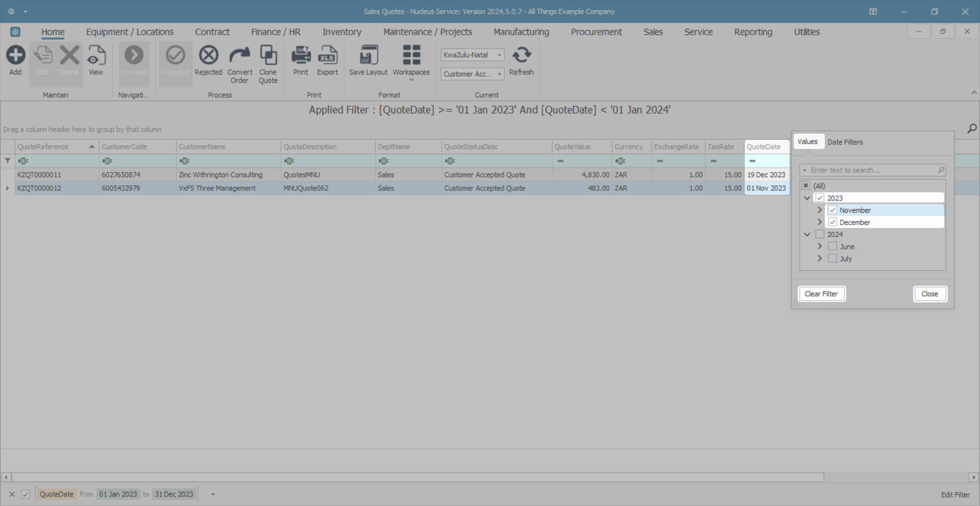Image resolution: width=980 pixels, height=506 pixels.
Task: Expand the July node
Action: point(820,259)
